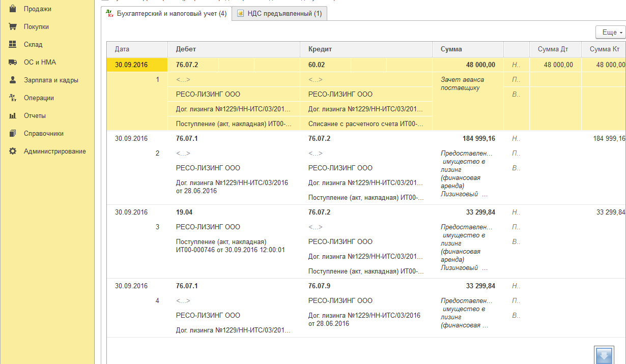Viewport: 626px width, 364px height.
Task: Click the blue down-arrow scroll button
Action: click(604, 355)
